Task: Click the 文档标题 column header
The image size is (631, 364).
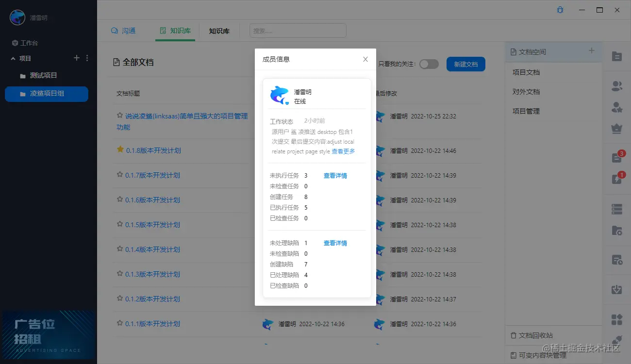Action: pos(128,93)
